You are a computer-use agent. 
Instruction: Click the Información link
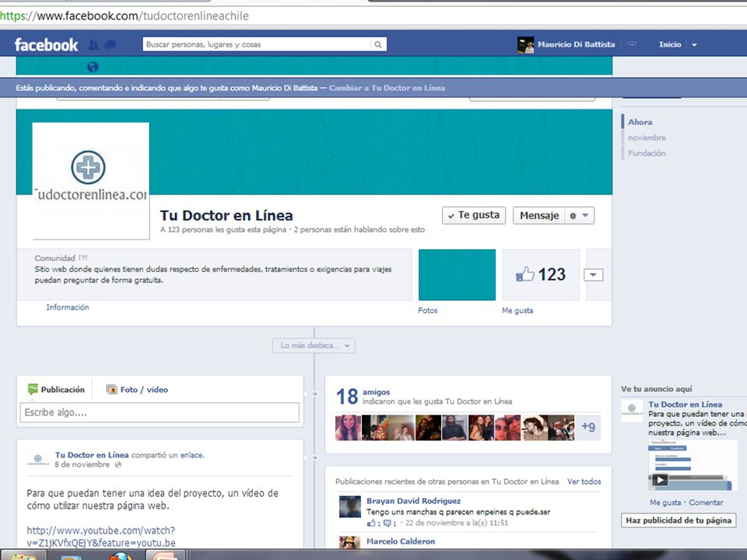(x=68, y=307)
